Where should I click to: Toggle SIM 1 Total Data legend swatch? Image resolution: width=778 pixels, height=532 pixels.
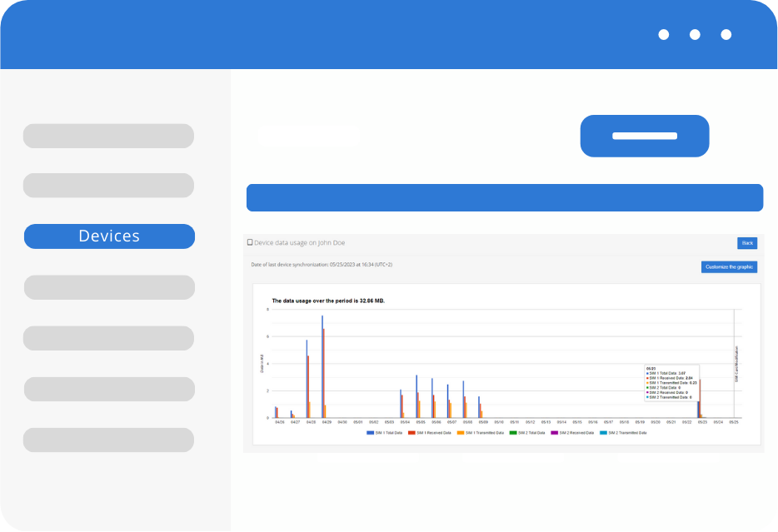point(370,433)
